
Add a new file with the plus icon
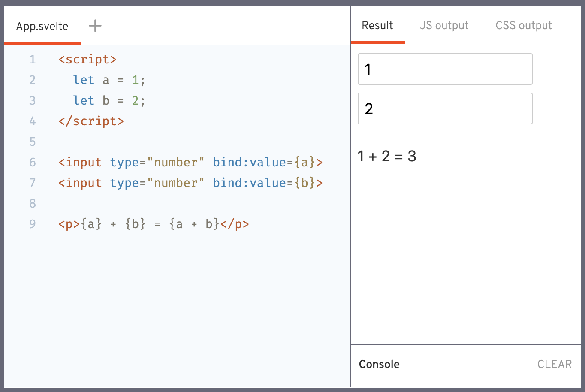[95, 26]
